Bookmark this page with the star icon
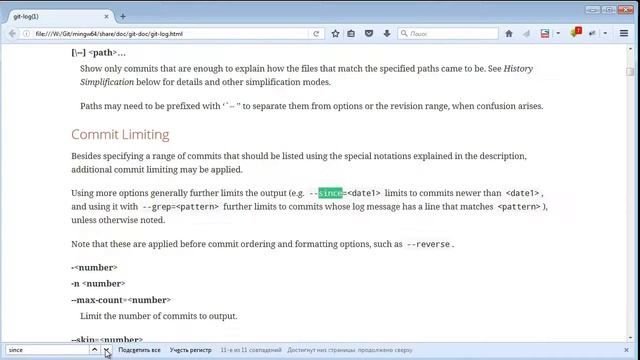This screenshot has width=640, height=360. pyautogui.click(x=335, y=34)
